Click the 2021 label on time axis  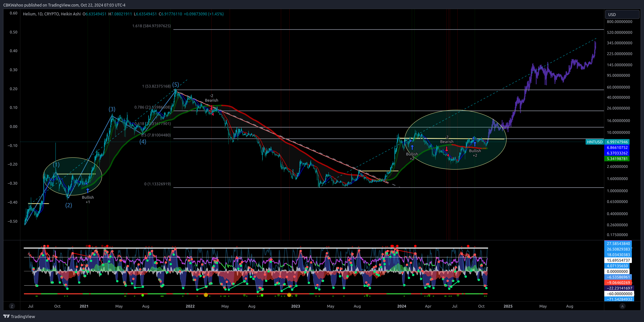pyautogui.click(x=84, y=306)
